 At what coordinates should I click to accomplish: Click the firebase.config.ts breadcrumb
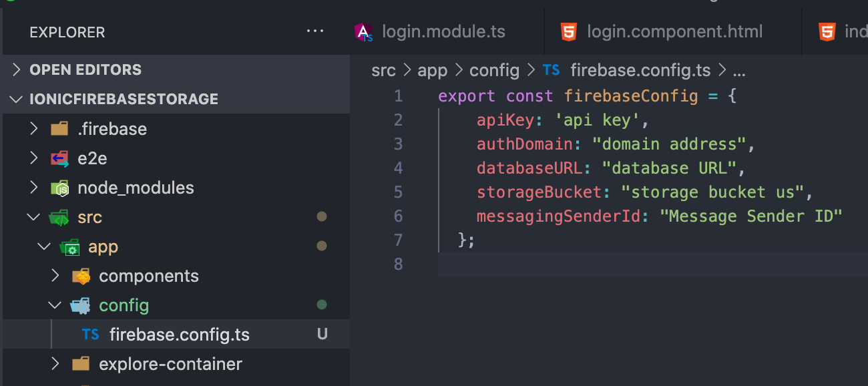(x=641, y=70)
